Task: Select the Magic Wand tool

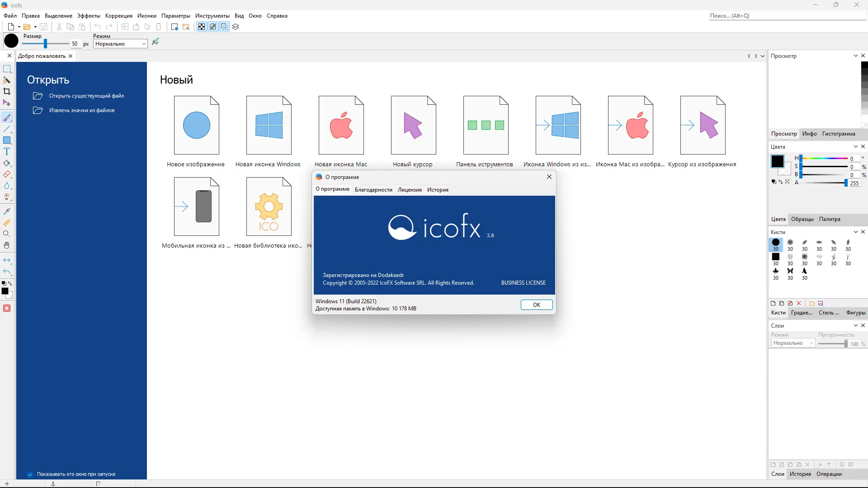Action: [x=7, y=80]
